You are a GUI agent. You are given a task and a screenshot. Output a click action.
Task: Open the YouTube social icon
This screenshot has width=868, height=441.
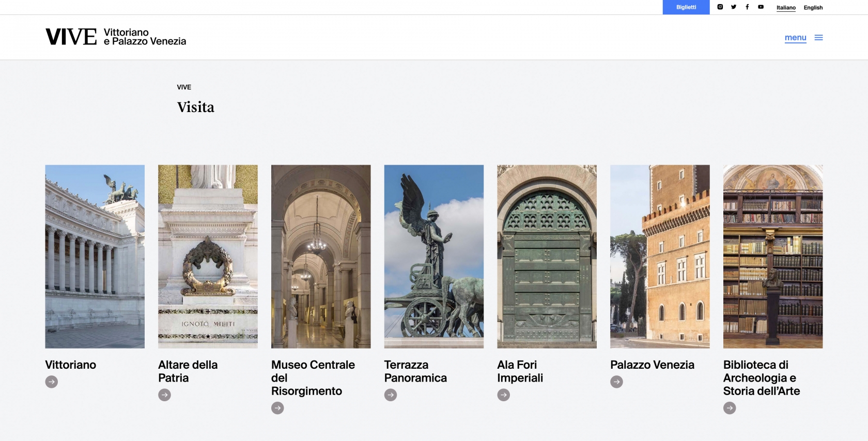click(x=761, y=7)
